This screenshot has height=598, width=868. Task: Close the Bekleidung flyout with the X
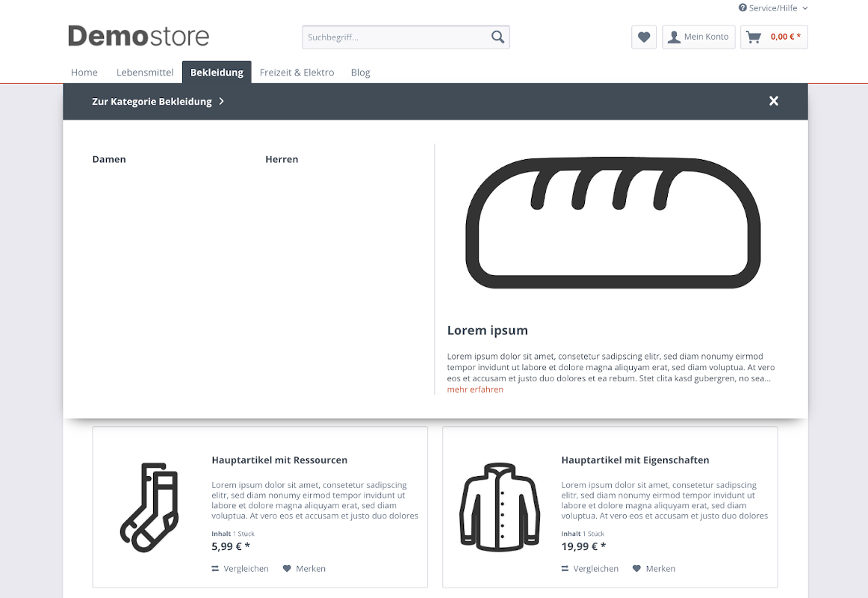774,101
